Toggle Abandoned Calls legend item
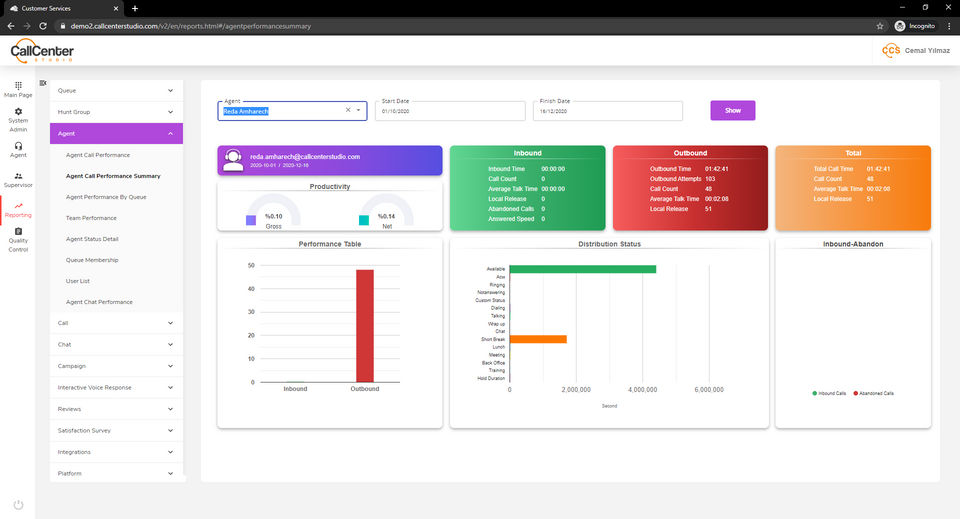 (874, 394)
